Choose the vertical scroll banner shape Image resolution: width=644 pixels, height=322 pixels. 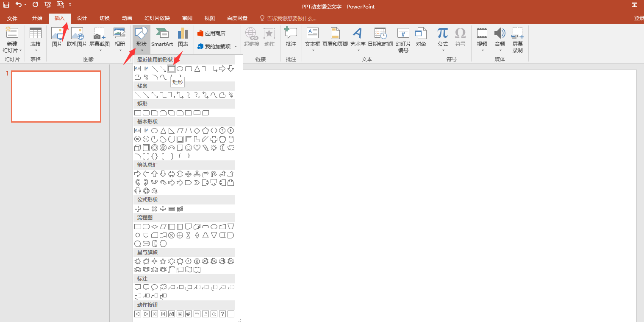(x=172, y=270)
